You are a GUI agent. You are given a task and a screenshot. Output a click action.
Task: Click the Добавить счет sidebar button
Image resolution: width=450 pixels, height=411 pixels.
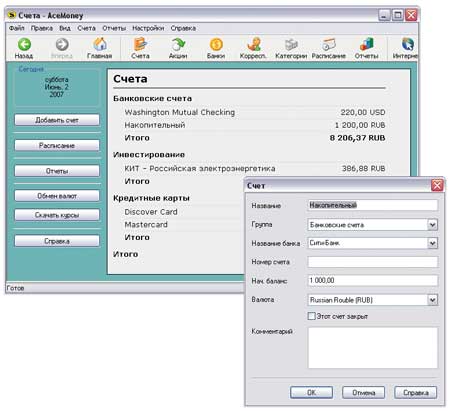pyautogui.click(x=57, y=120)
